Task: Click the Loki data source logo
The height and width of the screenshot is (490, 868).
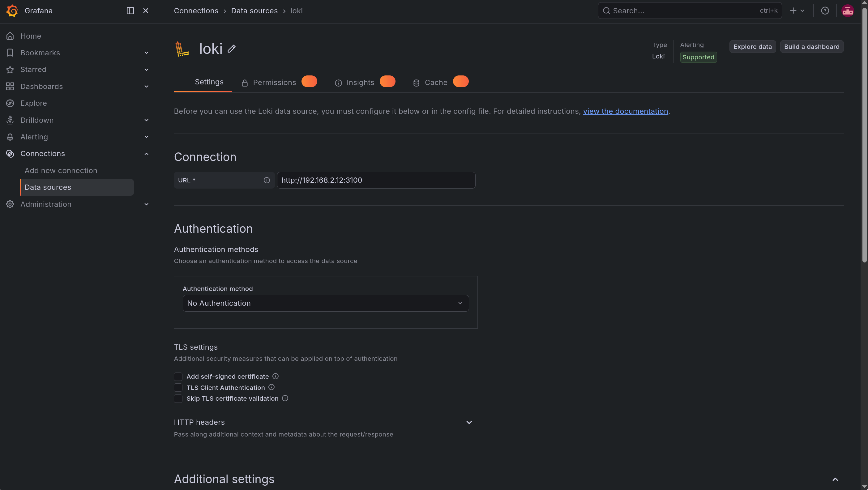Action: 182,49
